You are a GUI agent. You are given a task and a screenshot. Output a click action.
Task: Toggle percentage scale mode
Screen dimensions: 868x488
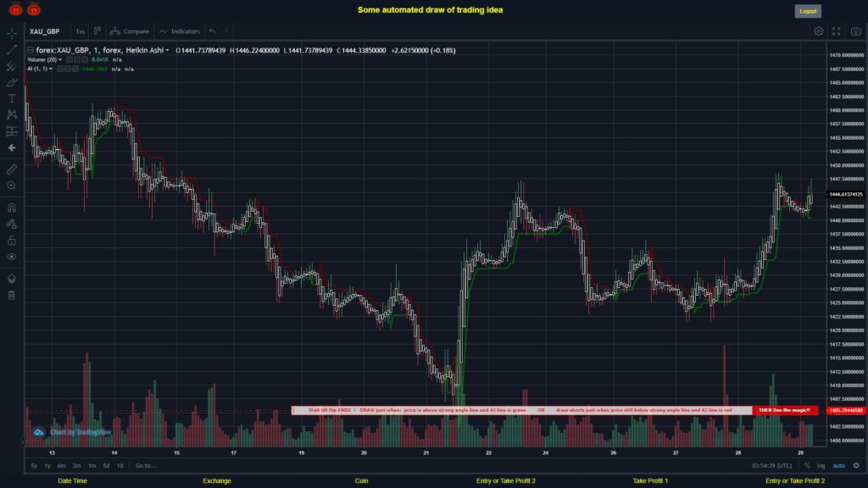tap(807, 466)
